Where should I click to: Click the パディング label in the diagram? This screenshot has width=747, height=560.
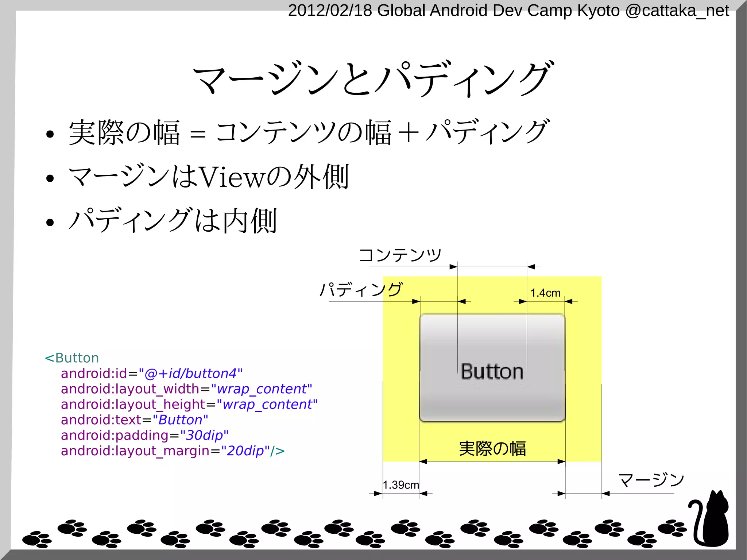361,290
